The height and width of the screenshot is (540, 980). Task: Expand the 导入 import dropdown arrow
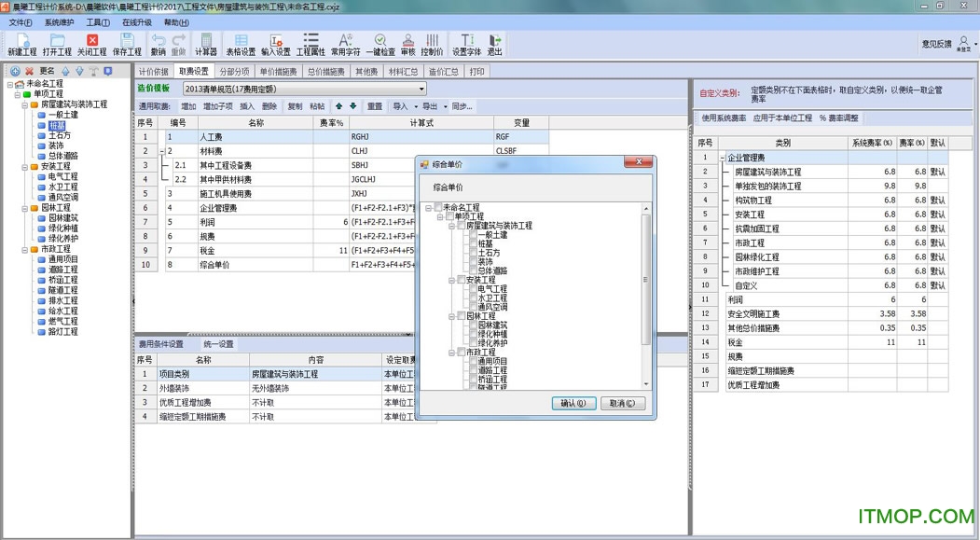pos(415,106)
